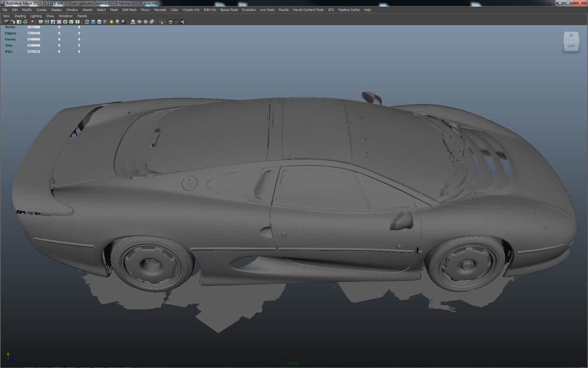Lock the camera using the lock icon
The image size is (588, 368).
tap(12, 22)
